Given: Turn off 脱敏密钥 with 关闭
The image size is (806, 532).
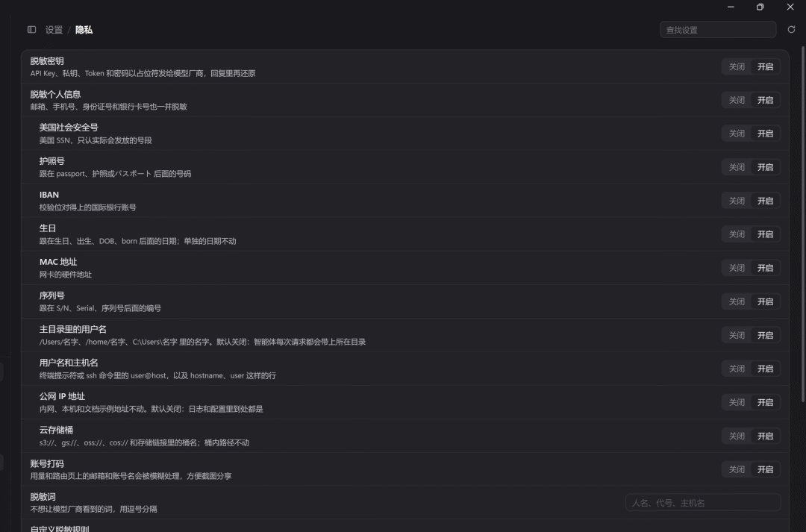Looking at the screenshot, I should point(737,67).
